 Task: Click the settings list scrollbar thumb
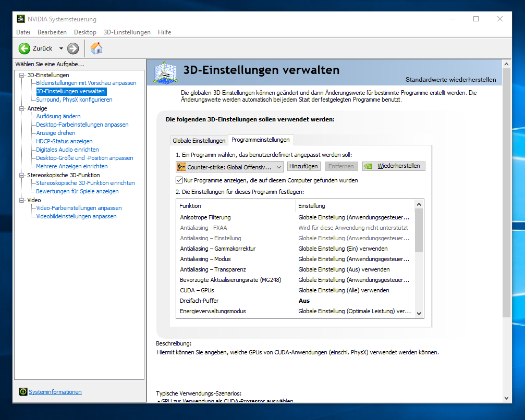click(x=419, y=230)
